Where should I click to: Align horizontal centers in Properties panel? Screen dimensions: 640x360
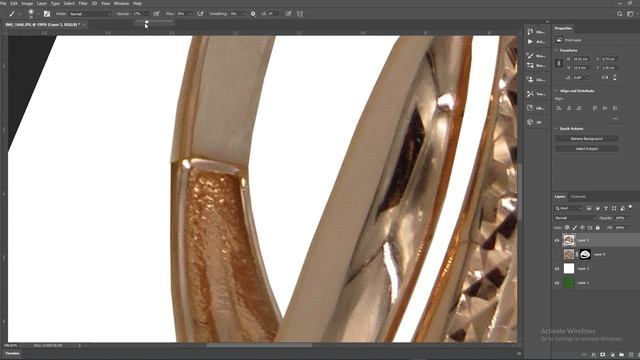[x=569, y=108]
